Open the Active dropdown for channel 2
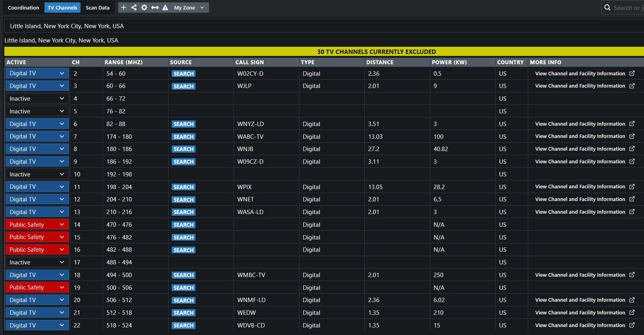The image size is (644, 335). [37, 73]
